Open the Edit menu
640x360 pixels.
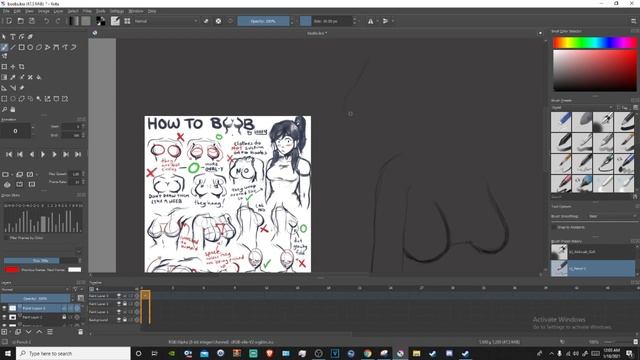tap(17, 11)
